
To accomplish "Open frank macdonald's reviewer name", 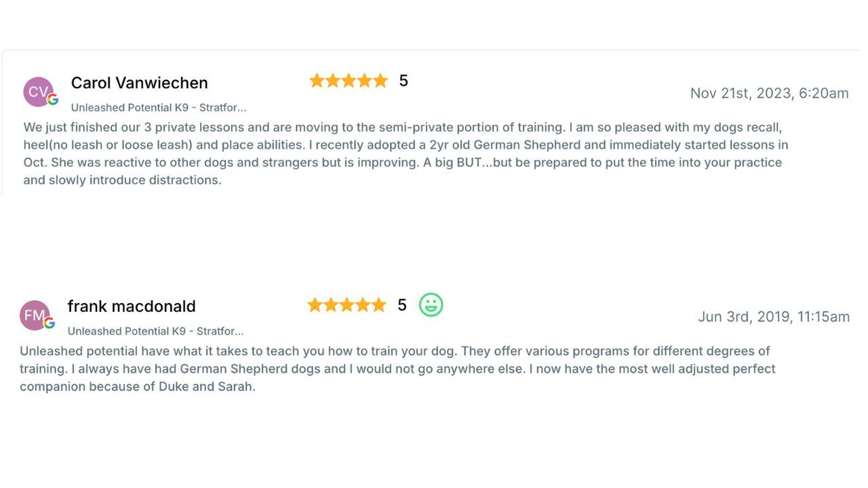I will [x=132, y=306].
